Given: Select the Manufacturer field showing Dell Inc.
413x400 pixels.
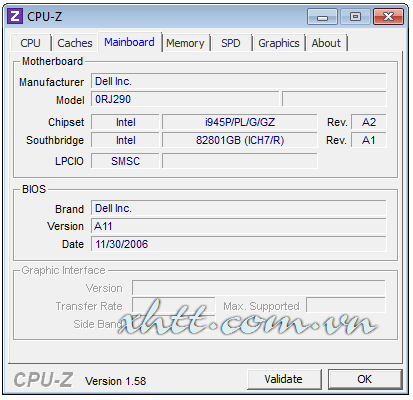Looking at the screenshot, I should coord(239,81).
